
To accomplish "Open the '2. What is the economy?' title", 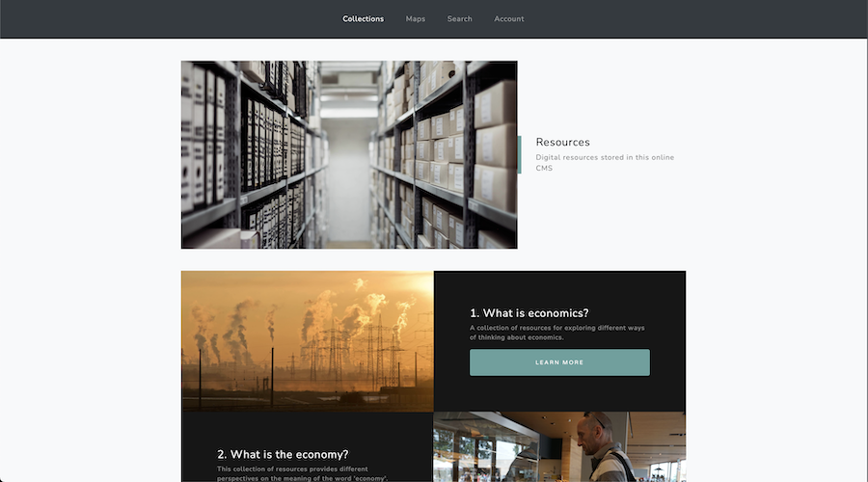I will (x=283, y=454).
